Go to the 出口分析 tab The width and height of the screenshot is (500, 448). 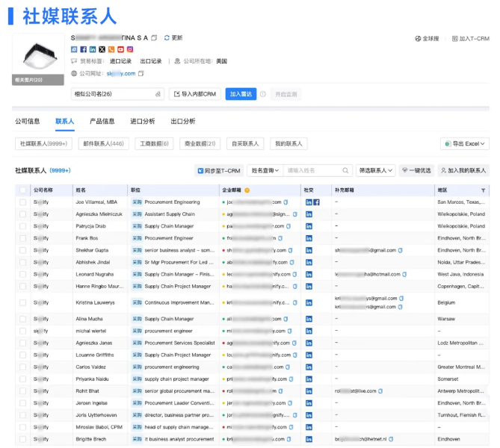183,121
